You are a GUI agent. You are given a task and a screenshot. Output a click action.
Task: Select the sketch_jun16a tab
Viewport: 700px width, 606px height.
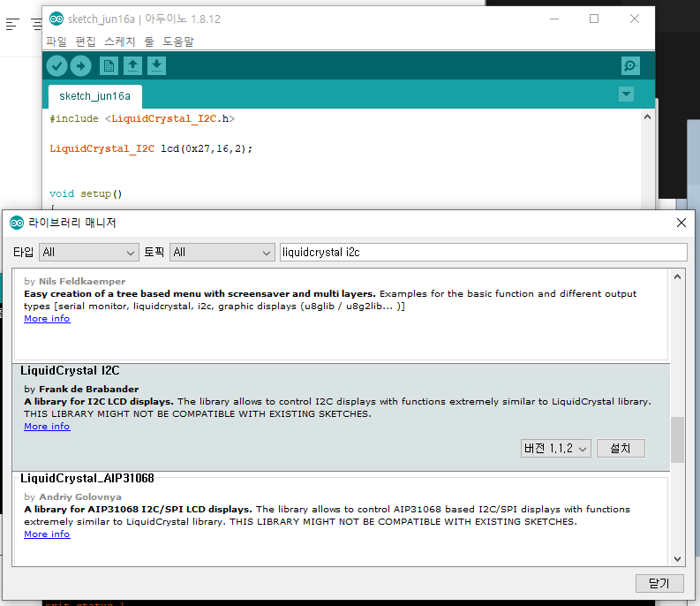(95, 96)
